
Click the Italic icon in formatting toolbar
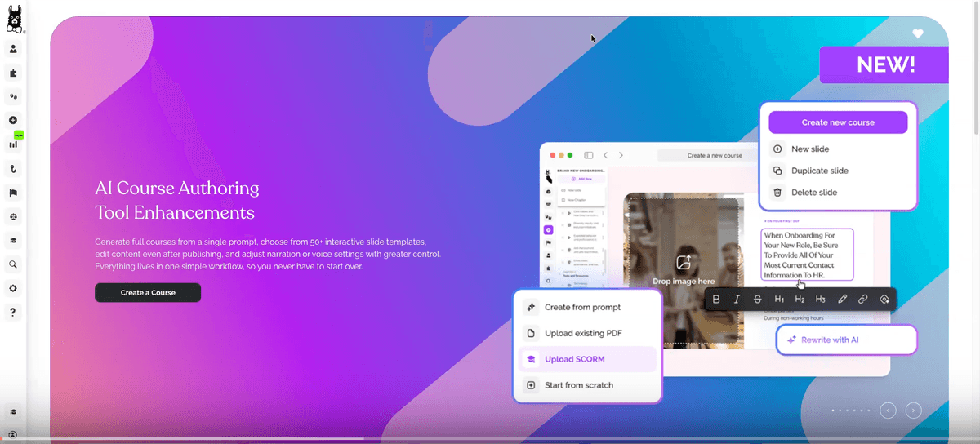pos(737,300)
